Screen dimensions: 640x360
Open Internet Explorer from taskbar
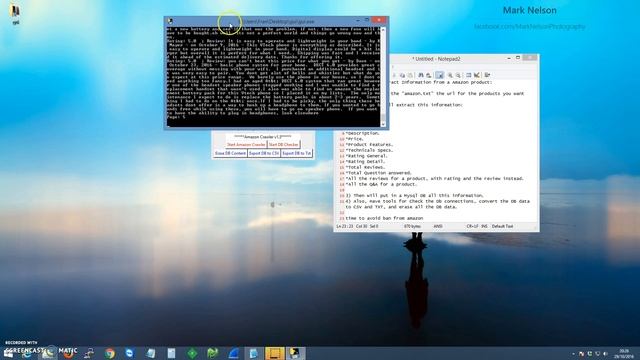(x=27, y=353)
